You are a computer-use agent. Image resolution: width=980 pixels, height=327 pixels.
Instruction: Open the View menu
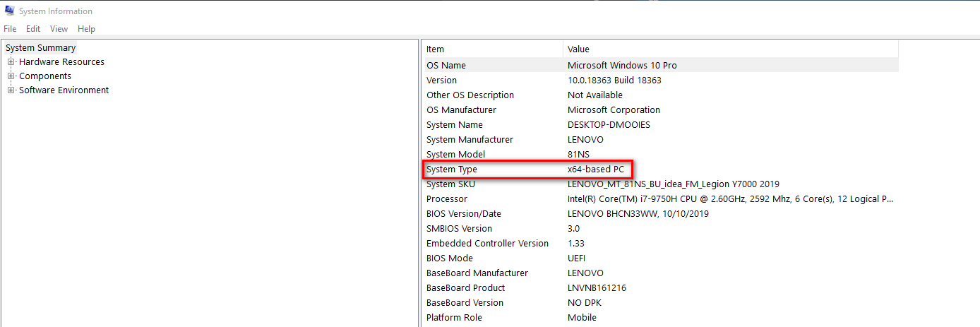pos(59,29)
